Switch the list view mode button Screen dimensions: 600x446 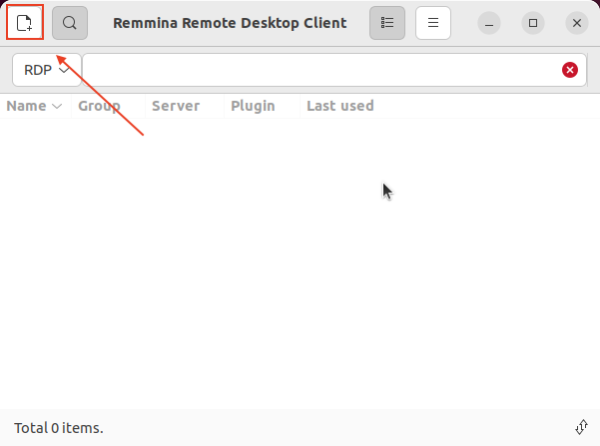click(x=387, y=23)
